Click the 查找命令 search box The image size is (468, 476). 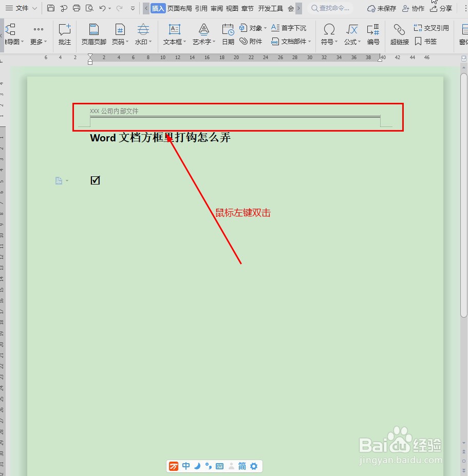coord(331,8)
